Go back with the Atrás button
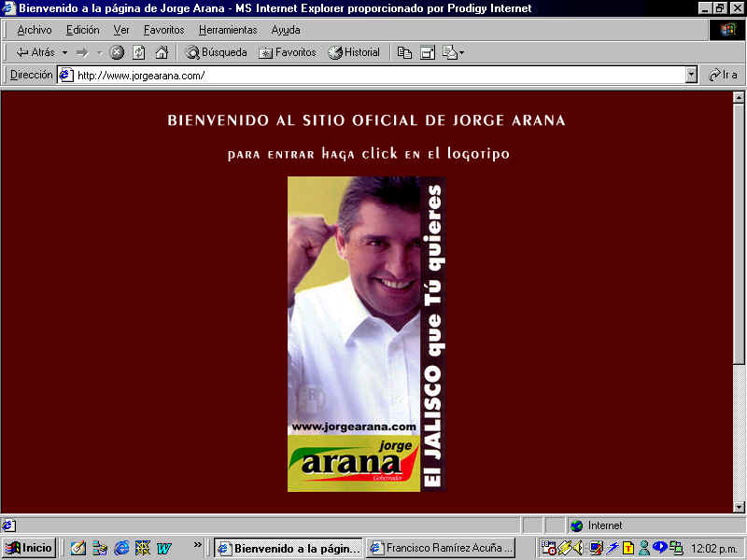 point(35,52)
